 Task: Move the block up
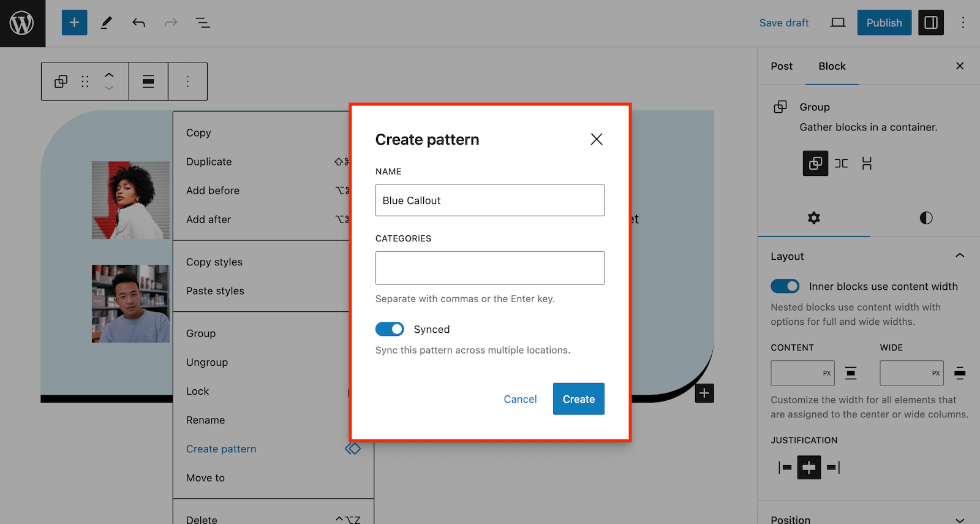click(x=109, y=75)
